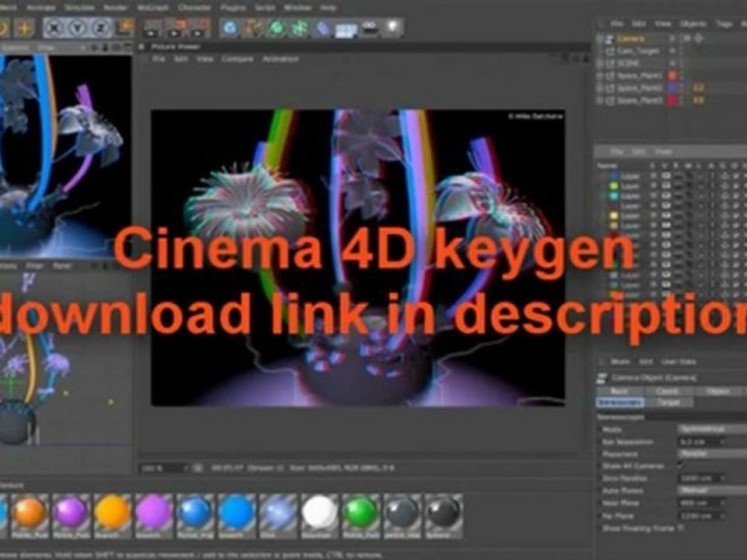Viewport: 747px width, 560px height.
Task: Open the Picture Viewer zoom percentage dropdown
Action: click(x=165, y=468)
